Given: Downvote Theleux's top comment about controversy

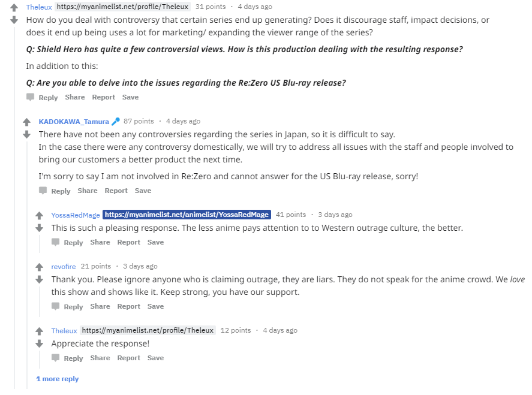Looking at the screenshot, I should click(14, 20).
